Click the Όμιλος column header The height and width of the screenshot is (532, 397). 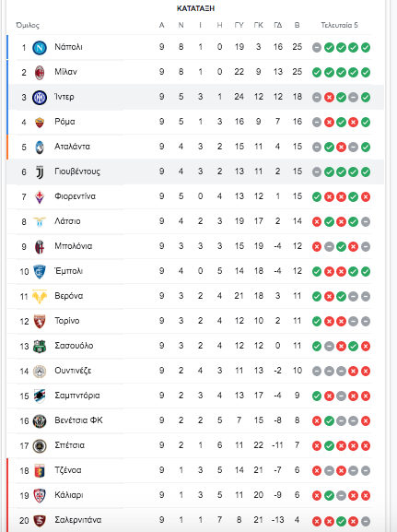tap(28, 26)
